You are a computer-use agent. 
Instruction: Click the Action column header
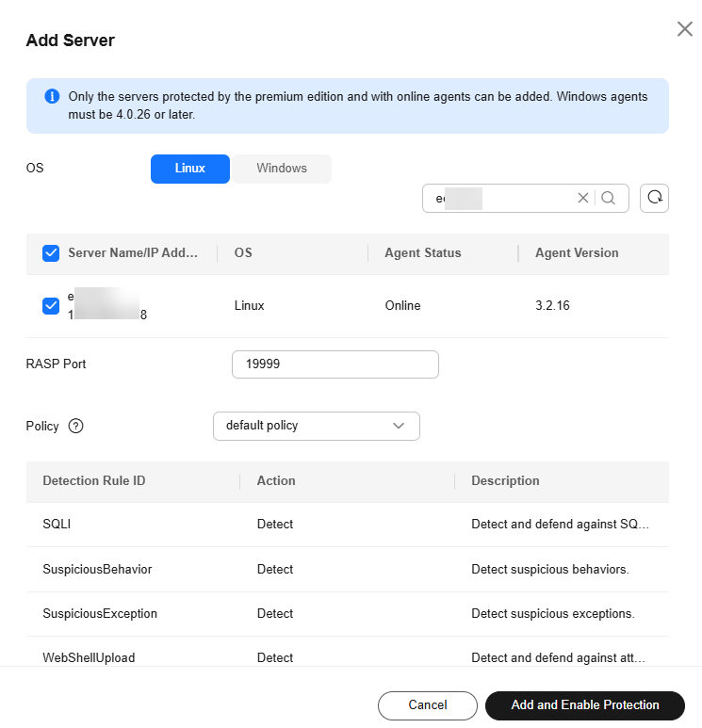point(276,481)
